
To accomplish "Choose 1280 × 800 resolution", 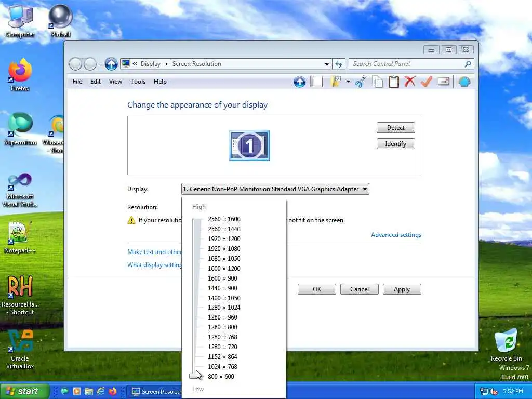I will (x=222, y=327).
